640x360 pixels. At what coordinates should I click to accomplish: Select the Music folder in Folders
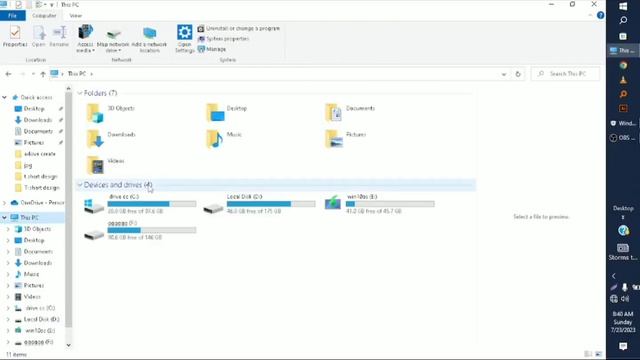click(x=224, y=139)
